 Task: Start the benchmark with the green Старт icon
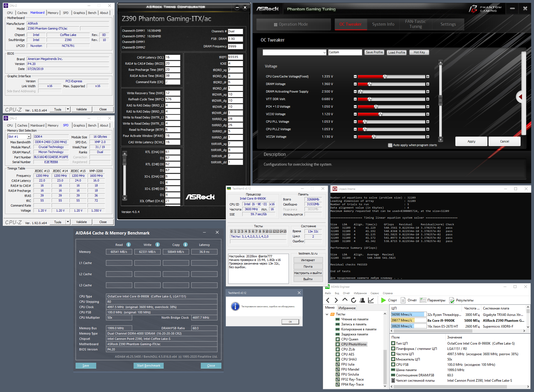[384, 300]
